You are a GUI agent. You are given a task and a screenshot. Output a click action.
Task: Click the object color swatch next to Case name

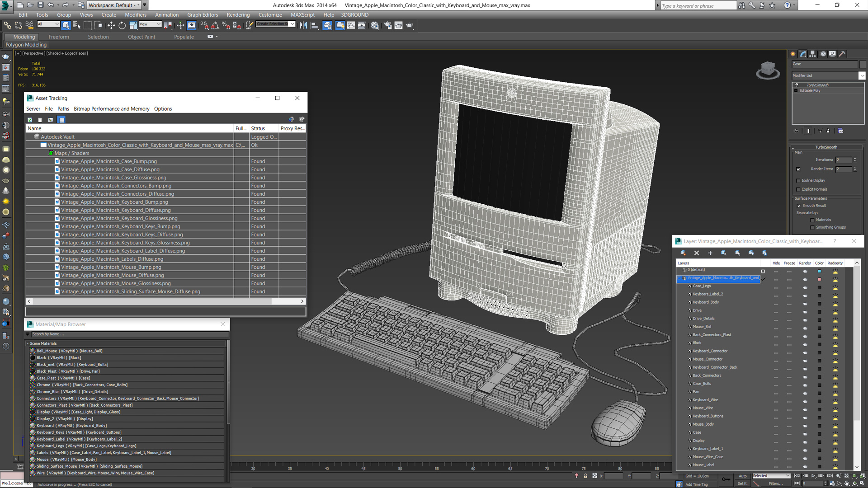point(863,64)
